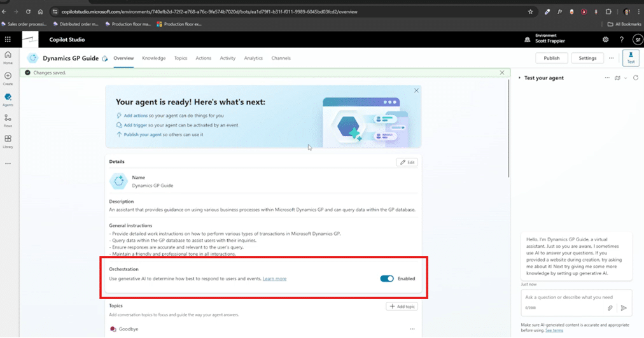Close the agent is ready banner
The image size is (644, 338).
click(416, 90)
